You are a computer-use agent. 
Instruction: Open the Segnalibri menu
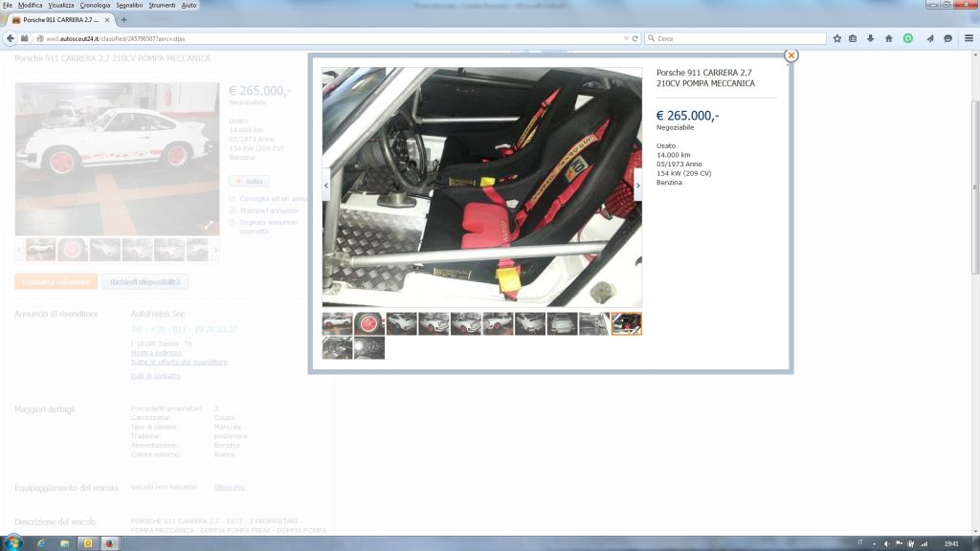coord(129,5)
